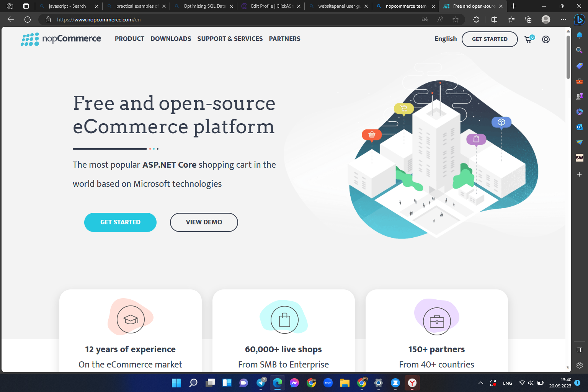Start Read Aloud from address bar

[x=440, y=20]
